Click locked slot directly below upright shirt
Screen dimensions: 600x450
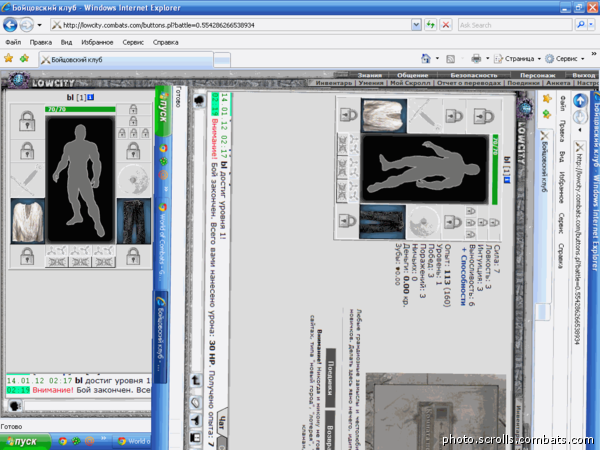tap(27, 256)
